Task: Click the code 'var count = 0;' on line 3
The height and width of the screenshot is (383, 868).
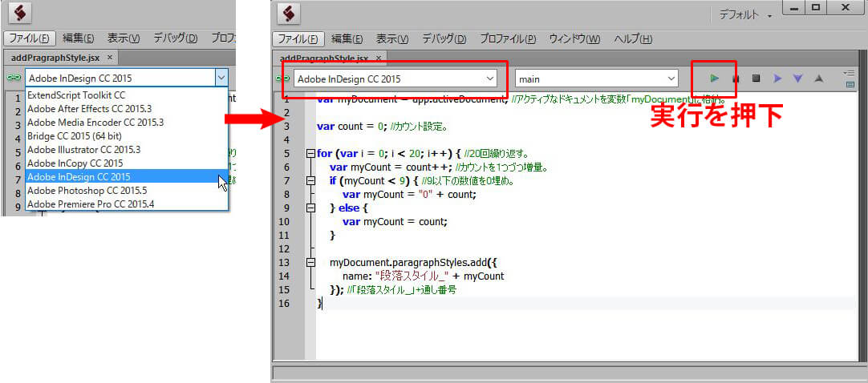Action: (351, 127)
